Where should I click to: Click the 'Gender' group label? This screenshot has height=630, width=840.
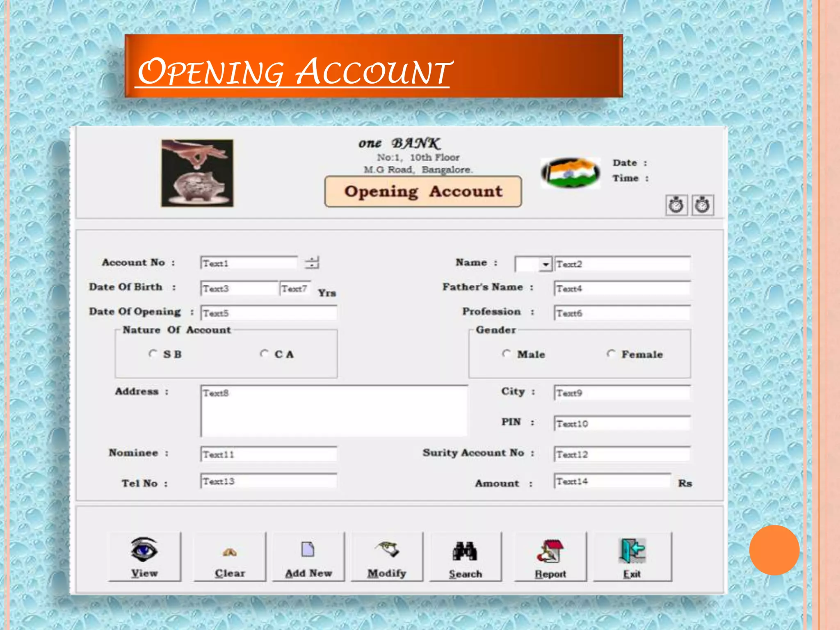pyautogui.click(x=496, y=330)
